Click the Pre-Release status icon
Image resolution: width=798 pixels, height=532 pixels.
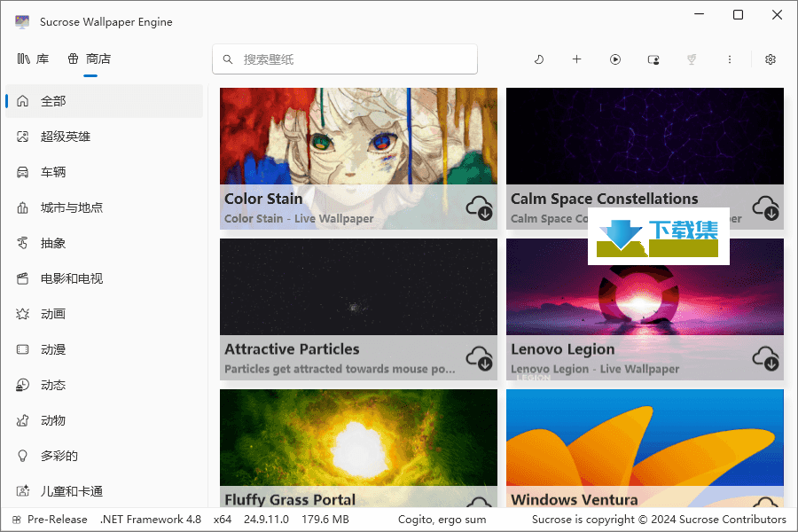point(17,520)
